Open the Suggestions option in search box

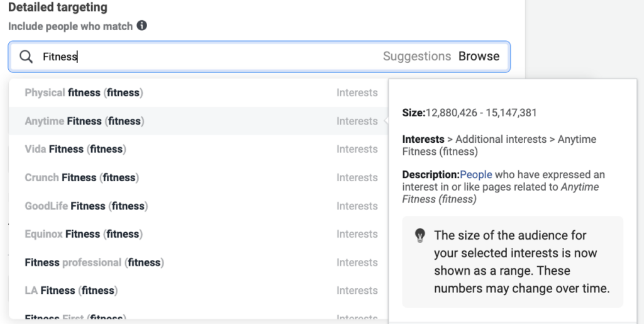click(417, 56)
